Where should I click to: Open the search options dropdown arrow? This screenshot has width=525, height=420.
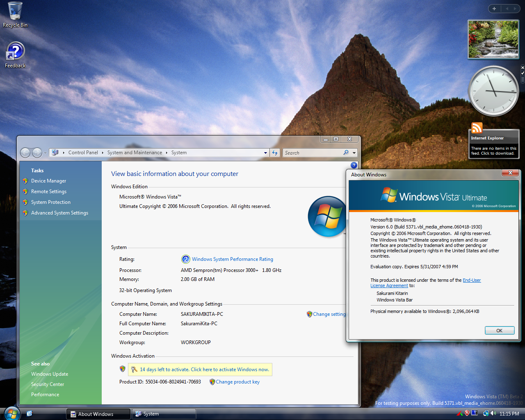(354, 153)
